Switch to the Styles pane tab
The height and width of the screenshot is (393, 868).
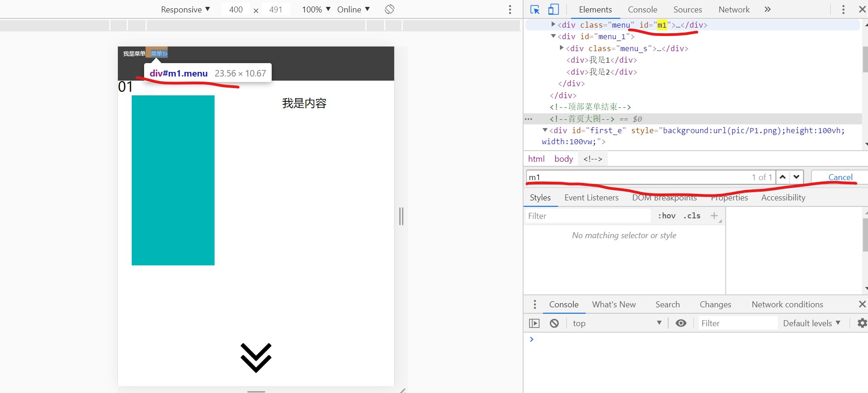tap(540, 198)
